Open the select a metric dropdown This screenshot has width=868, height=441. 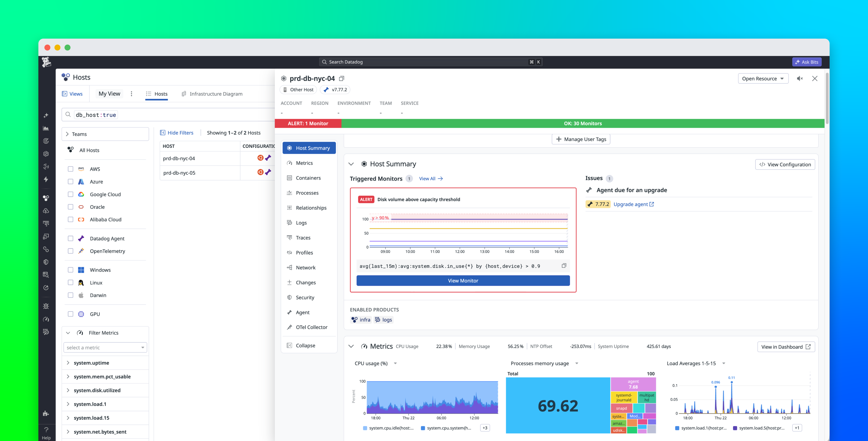pyautogui.click(x=105, y=348)
